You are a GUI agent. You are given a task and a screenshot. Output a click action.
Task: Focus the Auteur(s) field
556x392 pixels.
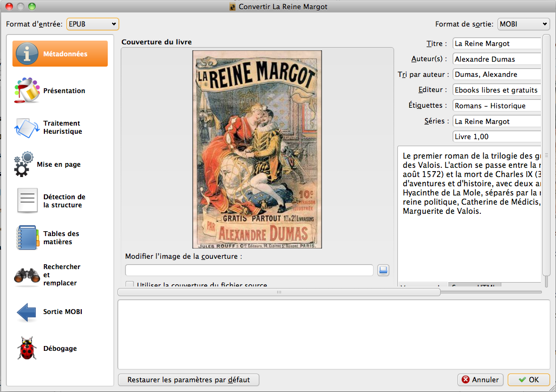[x=497, y=59]
